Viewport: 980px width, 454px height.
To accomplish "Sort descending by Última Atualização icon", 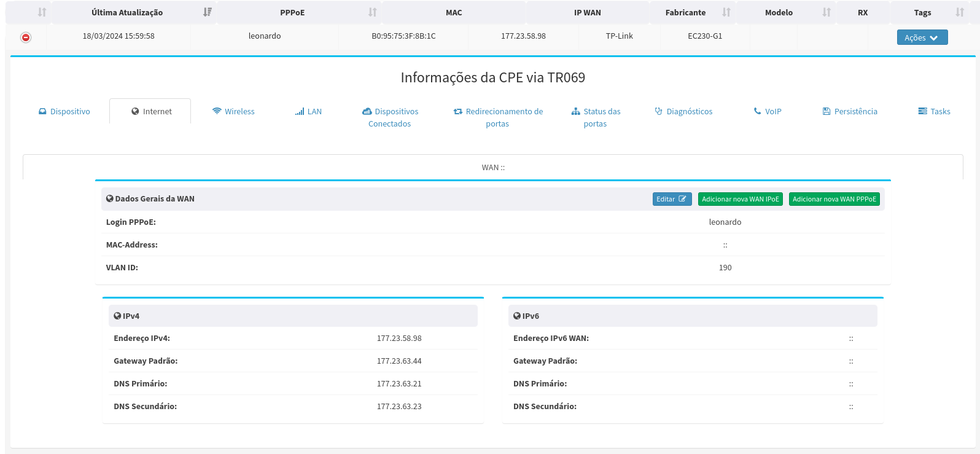I will pyautogui.click(x=208, y=12).
